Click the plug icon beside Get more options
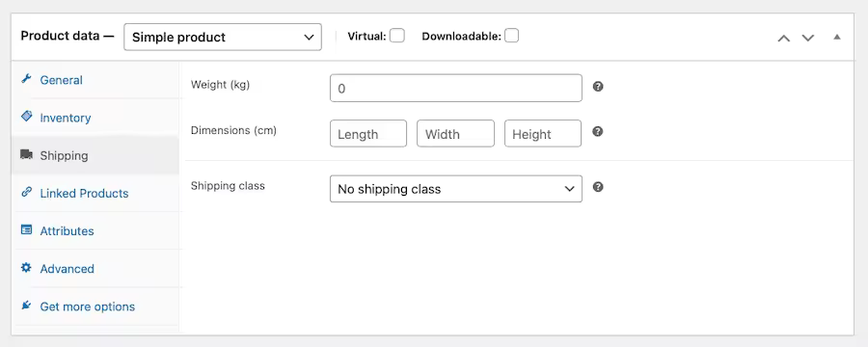Screen dimensions: 868x347 (x=26, y=305)
